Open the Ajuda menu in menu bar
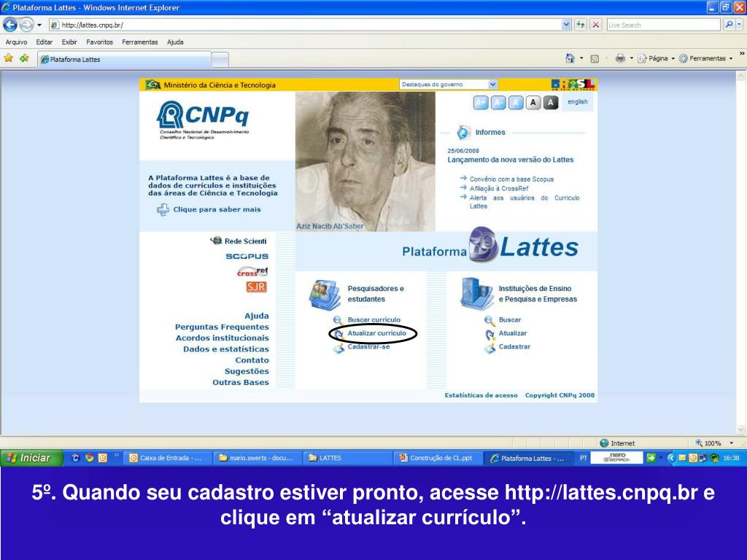 pos(175,42)
